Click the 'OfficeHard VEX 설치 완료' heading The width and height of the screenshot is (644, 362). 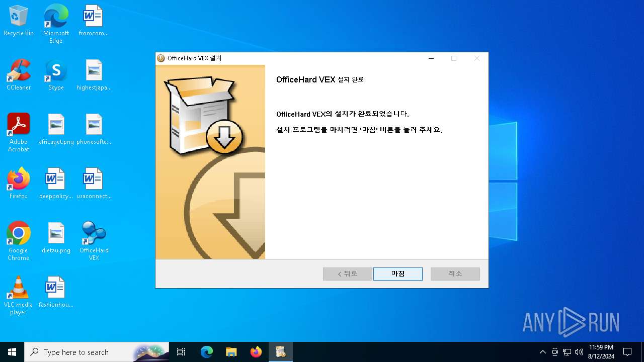tap(319, 79)
